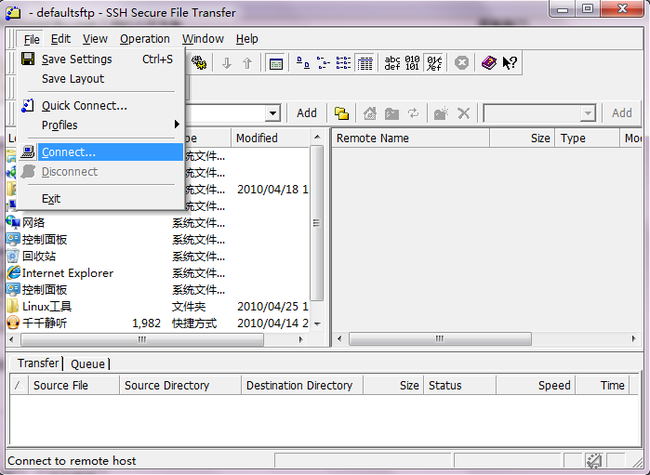Toggle the transfer view window icon
The width and height of the screenshot is (650, 475).
[276, 63]
